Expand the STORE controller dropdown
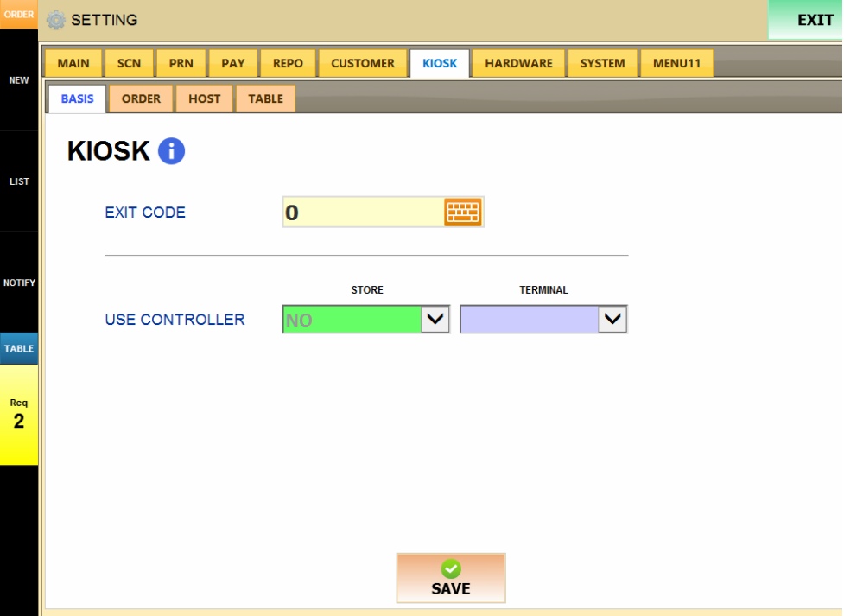The width and height of the screenshot is (844, 616). (435, 320)
